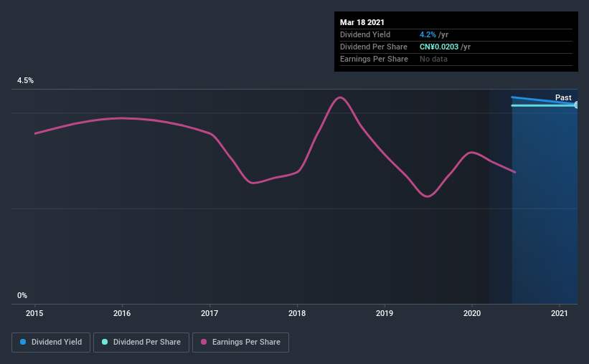Select the 2015 tick on the x-axis

(x=34, y=313)
